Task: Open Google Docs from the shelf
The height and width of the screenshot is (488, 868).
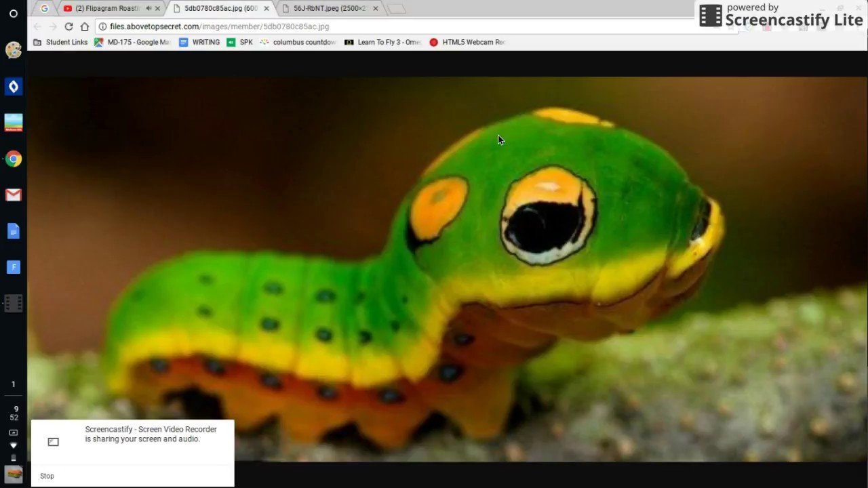Action: tap(13, 231)
